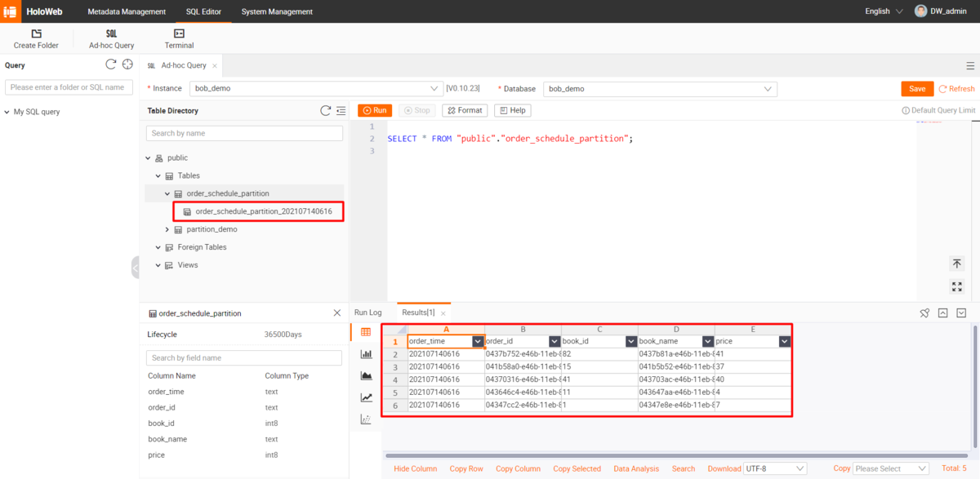Expand My SQL query folder
This screenshot has width=980, height=479.
tap(7, 112)
